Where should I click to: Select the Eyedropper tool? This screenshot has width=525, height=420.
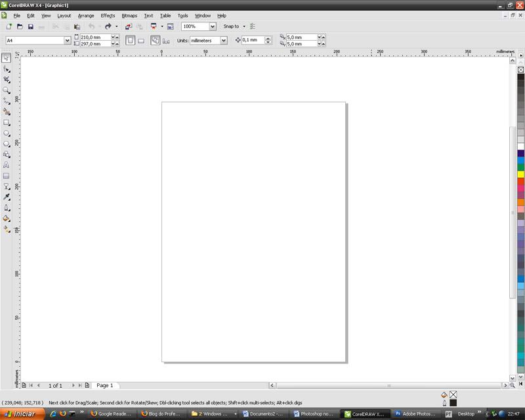[x=7, y=198]
